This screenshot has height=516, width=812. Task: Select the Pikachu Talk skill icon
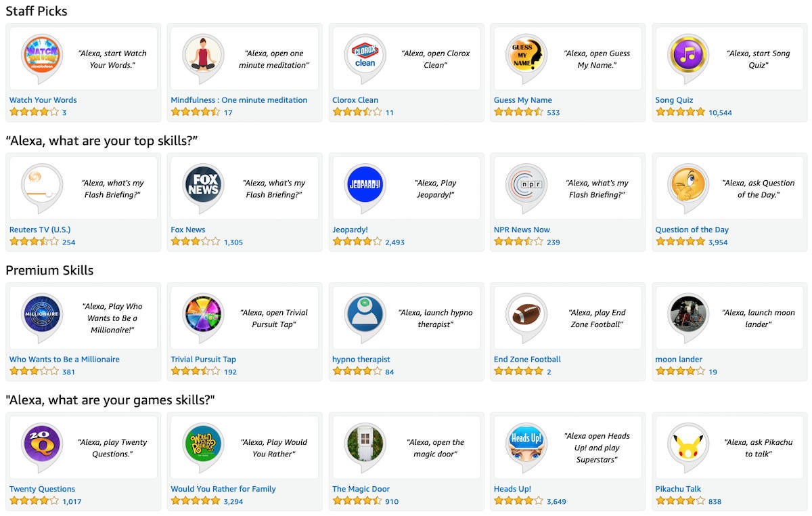click(x=688, y=447)
